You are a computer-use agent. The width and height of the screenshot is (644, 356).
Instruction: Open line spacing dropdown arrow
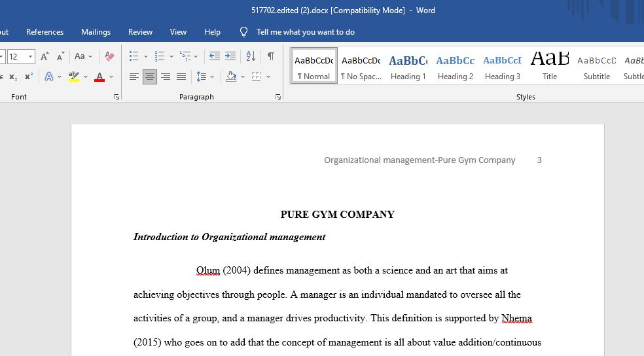coord(212,77)
